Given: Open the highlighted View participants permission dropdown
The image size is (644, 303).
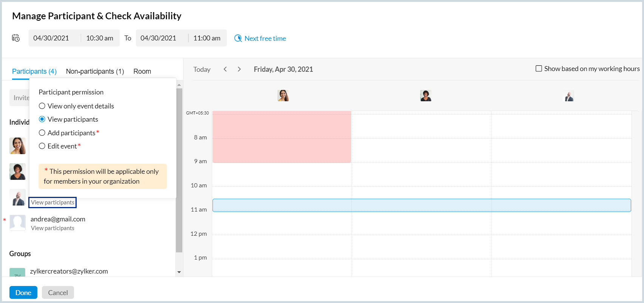Looking at the screenshot, I should coord(52,203).
